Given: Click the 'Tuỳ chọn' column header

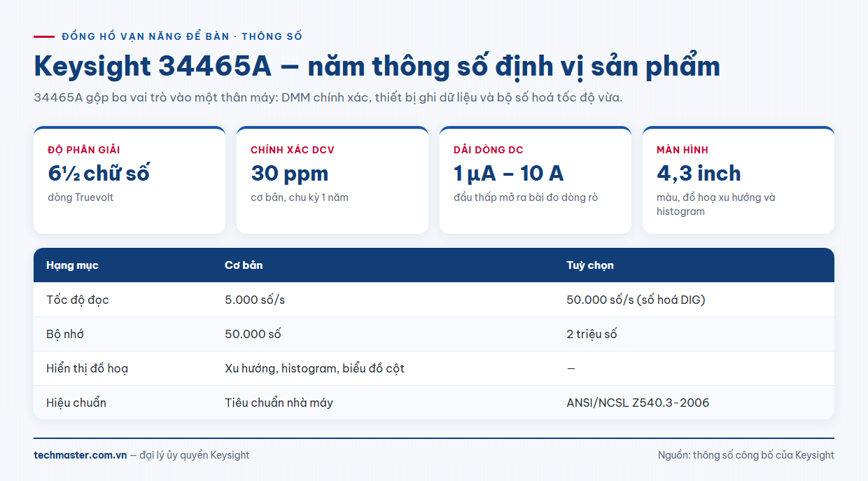Looking at the screenshot, I should (x=590, y=265).
